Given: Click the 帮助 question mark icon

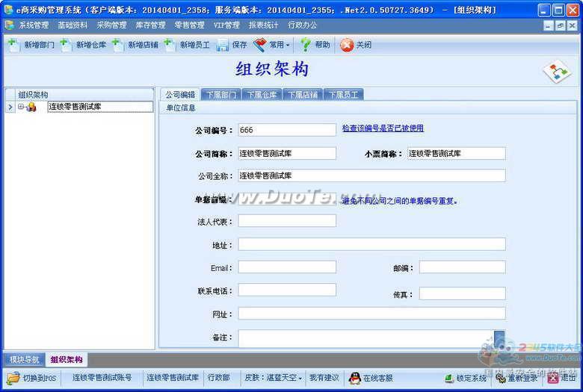Looking at the screenshot, I should (306, 45).
